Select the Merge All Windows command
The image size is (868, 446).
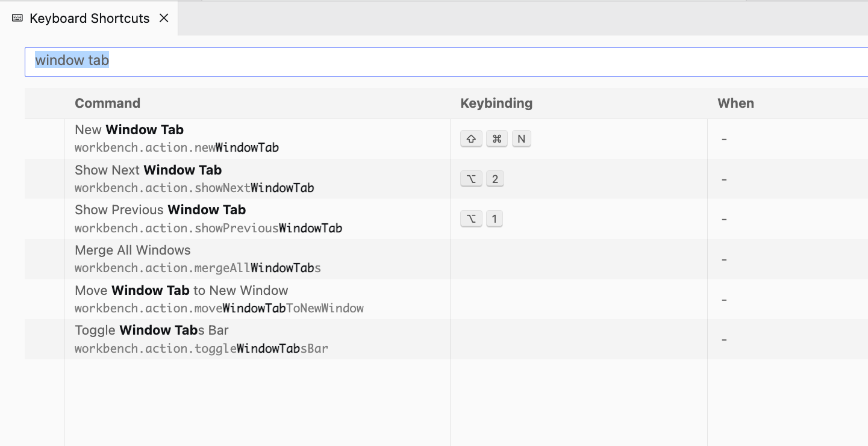tap(133, 250)
